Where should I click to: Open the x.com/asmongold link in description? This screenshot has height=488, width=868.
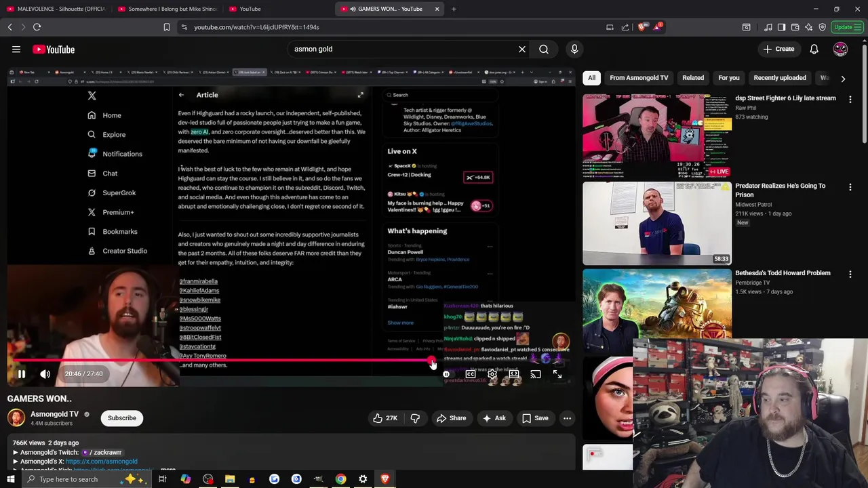pos(101,462)
